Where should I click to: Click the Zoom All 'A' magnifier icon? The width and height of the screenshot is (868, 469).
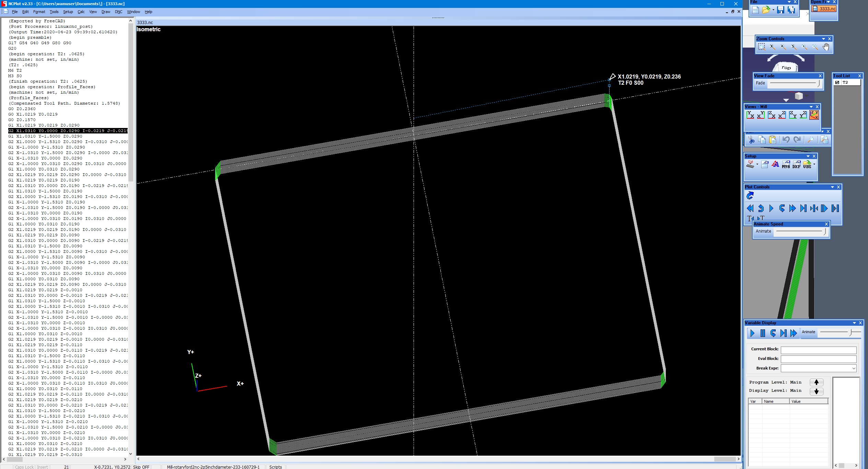(x=783, y=47)
